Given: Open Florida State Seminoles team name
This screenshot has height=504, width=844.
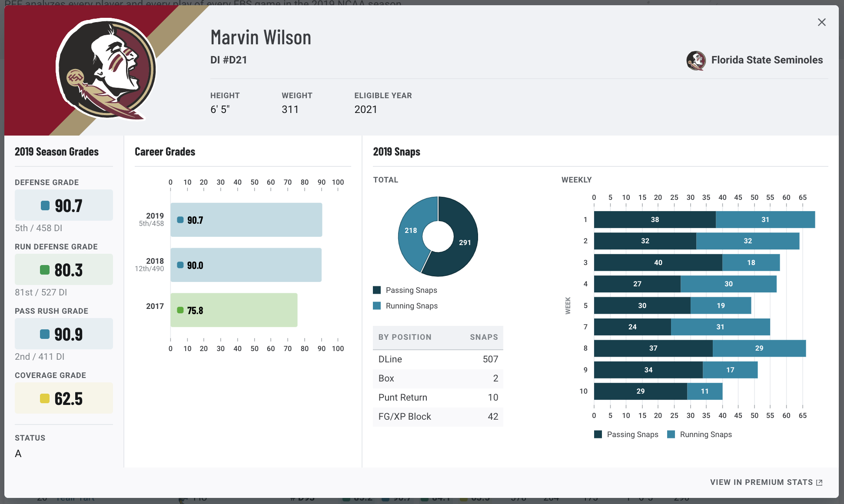Looking at the screenshot, I should tap(767, 60).
